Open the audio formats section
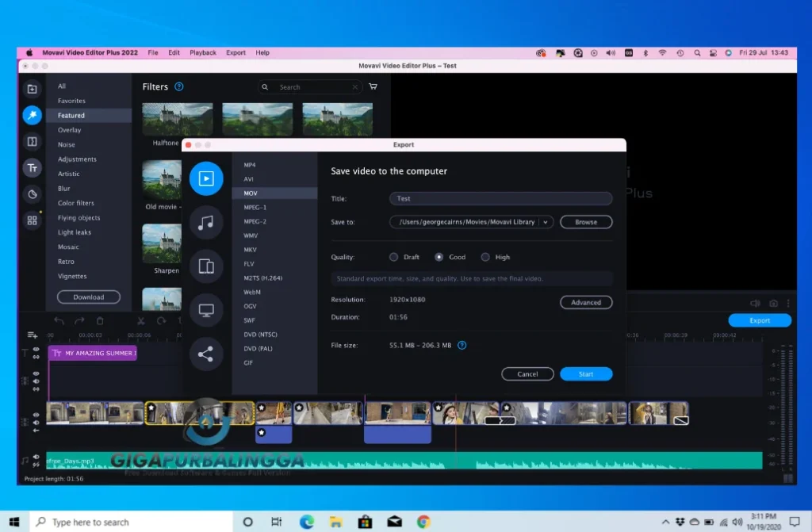This screenshot has height=532, width=812. 207,223
